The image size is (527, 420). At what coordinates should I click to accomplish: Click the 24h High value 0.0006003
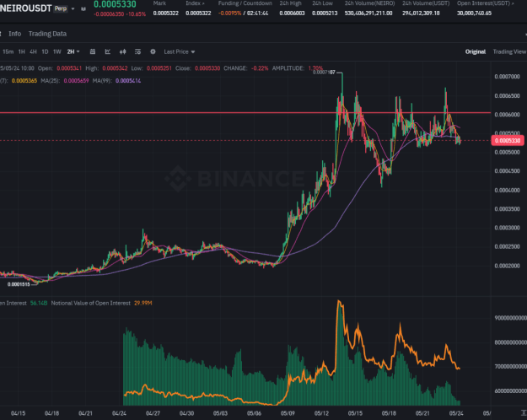pyautogui.click(x=292, y=13)
